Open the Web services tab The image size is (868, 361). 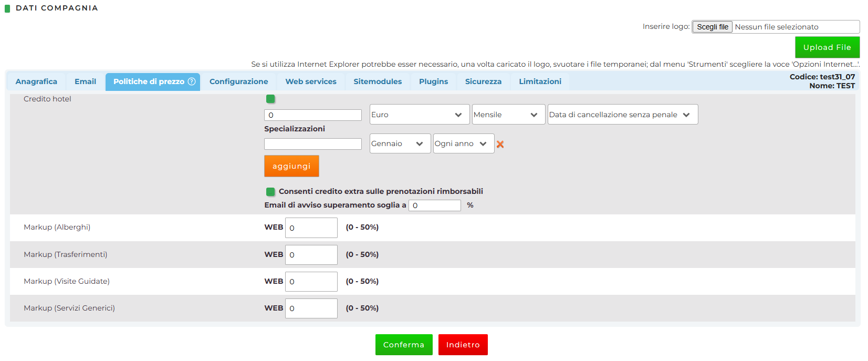tap(311, 81)
